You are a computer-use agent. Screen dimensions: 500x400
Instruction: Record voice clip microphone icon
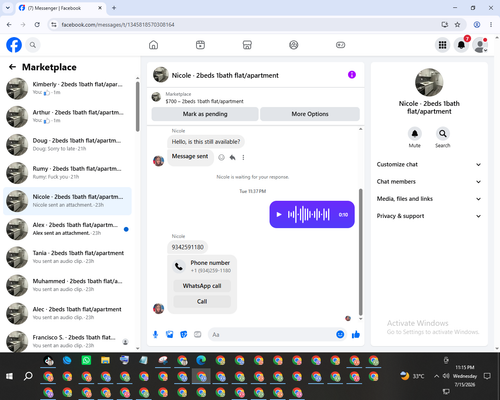click(x=155, y=334)
